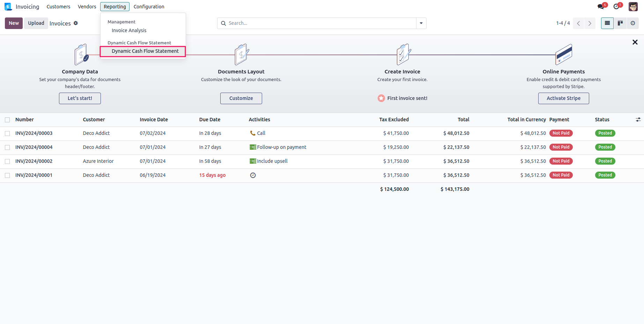Expand the Configuration menu
This screenshot has height=324, width=644.
pos(149,7)
